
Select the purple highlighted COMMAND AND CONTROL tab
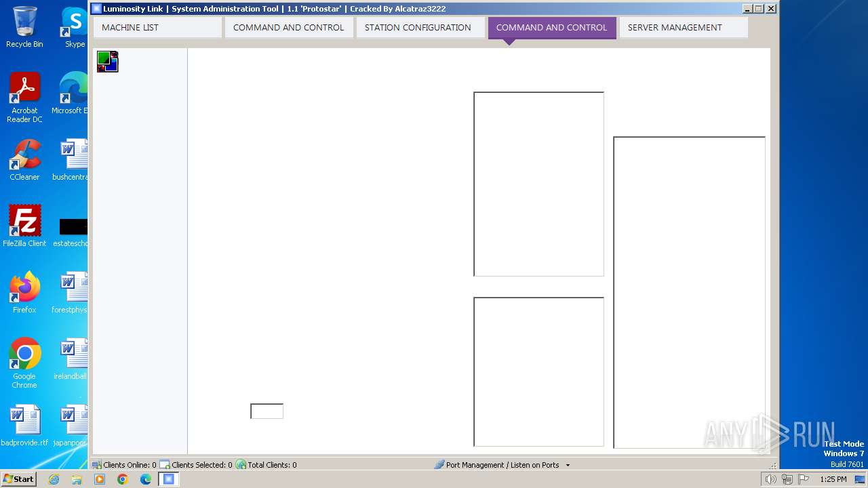coord(552,28)
